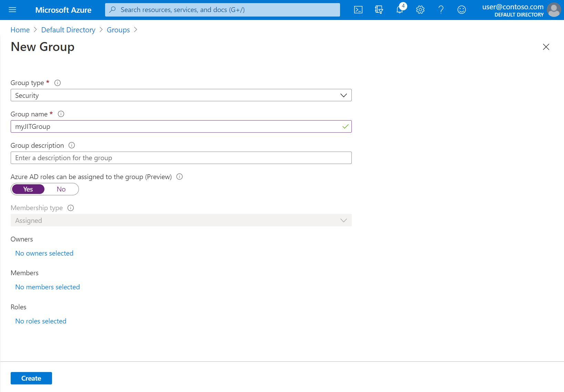This screenshot has width=564, height=392.
Task: Show the Group name info tooltip
Action: (x=61, y=114)
